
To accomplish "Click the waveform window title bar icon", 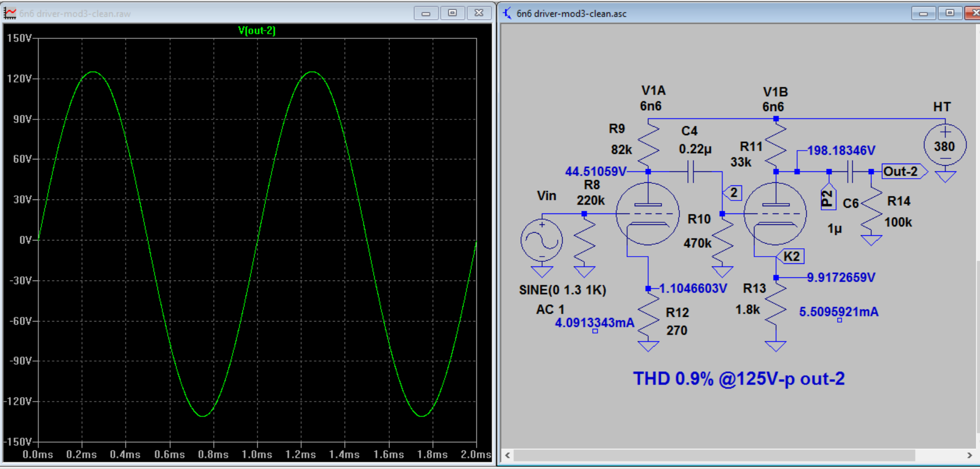I will (x=10, y=13).
